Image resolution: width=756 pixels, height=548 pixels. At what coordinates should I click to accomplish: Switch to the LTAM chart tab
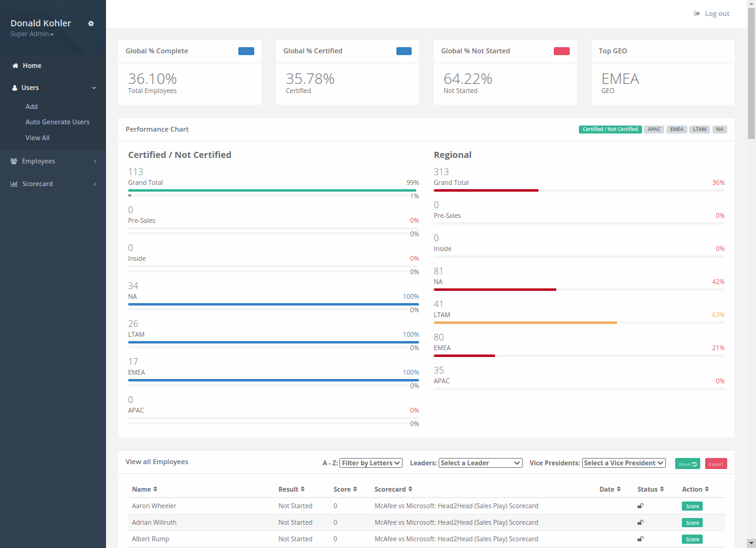coord(700,129)
